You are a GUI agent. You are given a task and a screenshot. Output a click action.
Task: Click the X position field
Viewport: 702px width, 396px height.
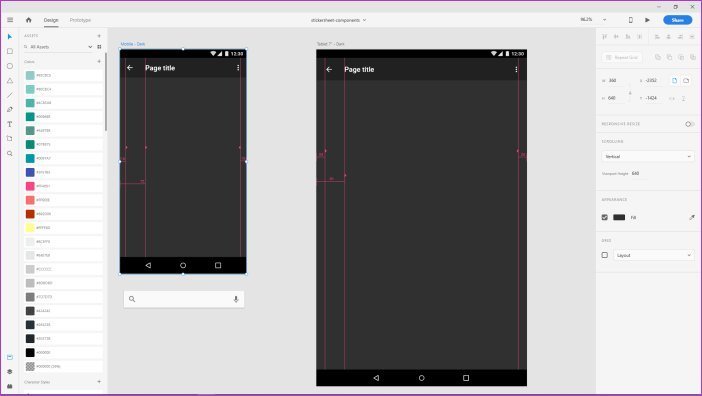(x=654, y=81)
